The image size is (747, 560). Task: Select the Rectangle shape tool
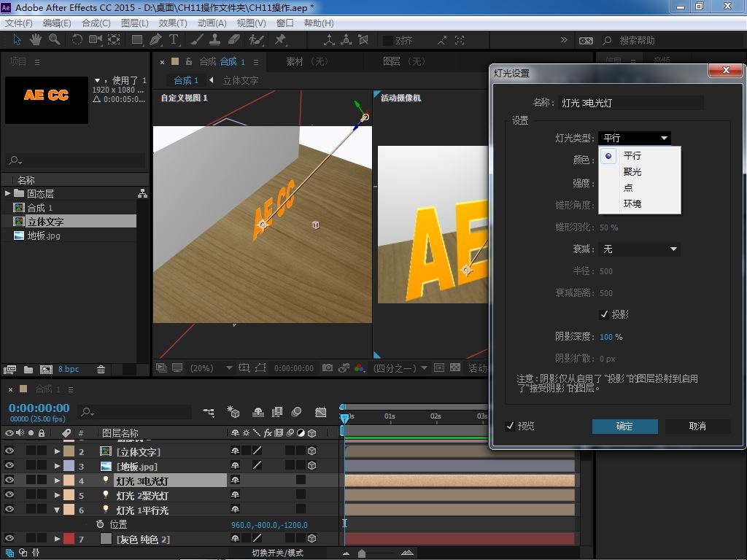pyautogui.click(x=137, y=40)
